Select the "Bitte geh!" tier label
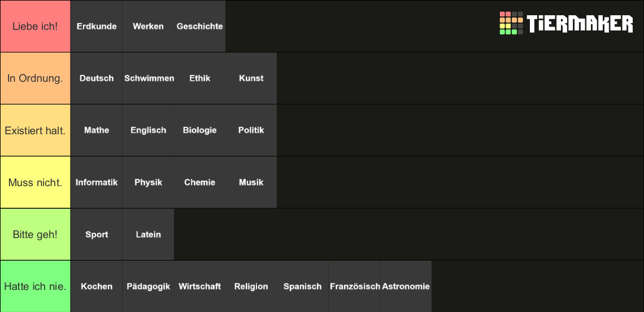The width and height of the screenshot is (644, 312). coord(36,235)
